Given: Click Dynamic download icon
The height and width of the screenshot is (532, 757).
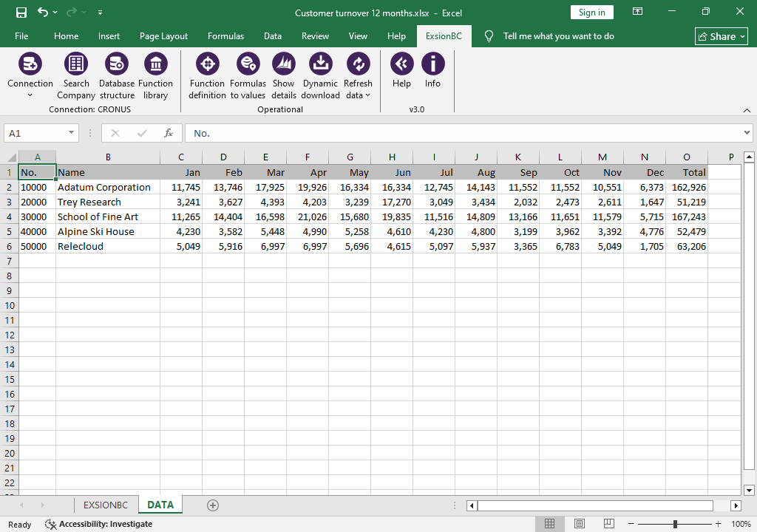Looking at the screenshot, I should pyautogui.click(x=321, y=64).
